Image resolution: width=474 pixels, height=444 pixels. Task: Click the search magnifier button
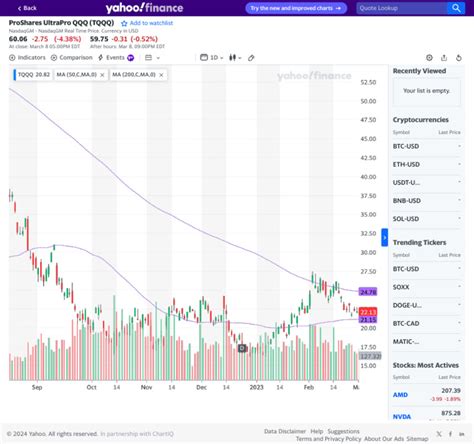(456, 8)
